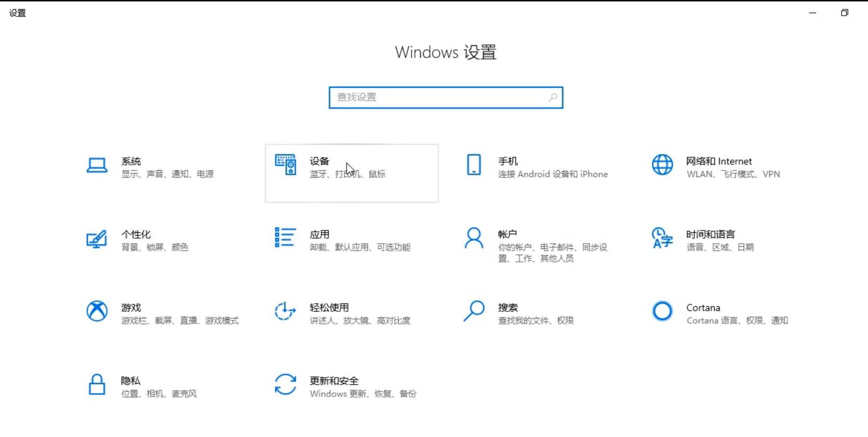Viewport: 868px width, 437px height.
Task: Open the Xbox Gaming (游戏) icon
Action: (x=97, y=311)
